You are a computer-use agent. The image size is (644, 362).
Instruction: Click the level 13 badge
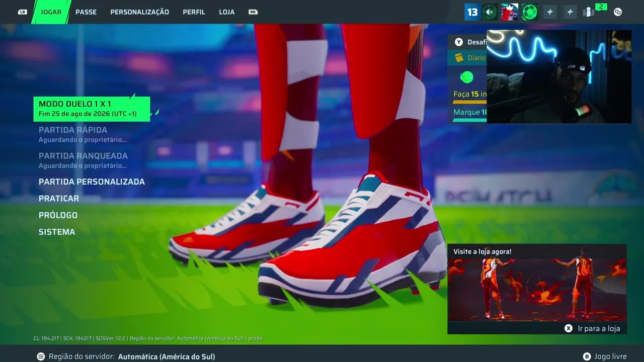pyautogui.click(x=472, y=12)
